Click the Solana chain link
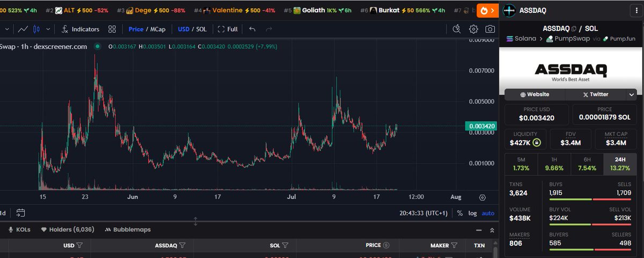644x258 pixels. coord(521,39)
